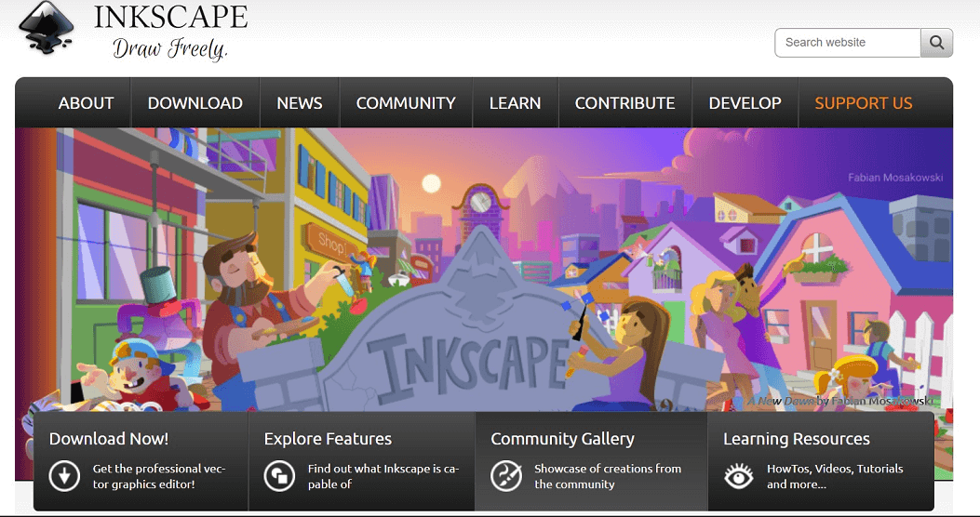Image resolution: width=980 pixels, height=517 pixels.
Task: Click 'A New Dawn by Fabian Mosakowski' caption
Action: [839, 401]
